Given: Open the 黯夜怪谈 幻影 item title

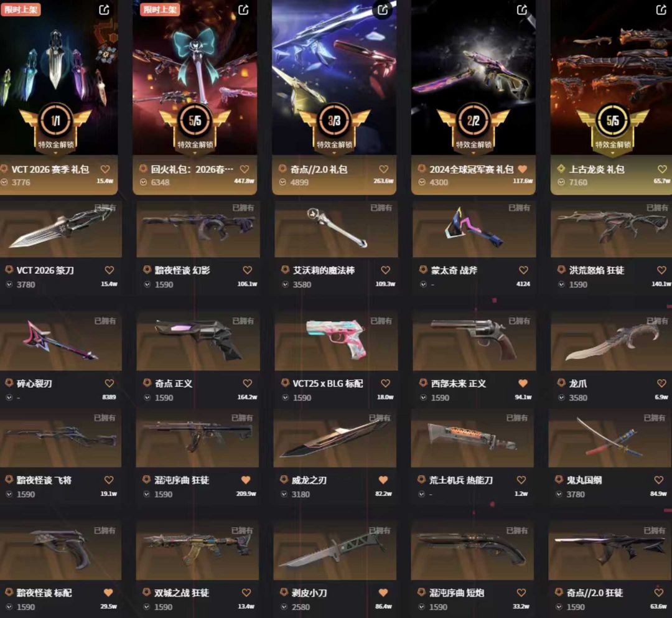Looking at the screenshot, I should coord(182,270).
